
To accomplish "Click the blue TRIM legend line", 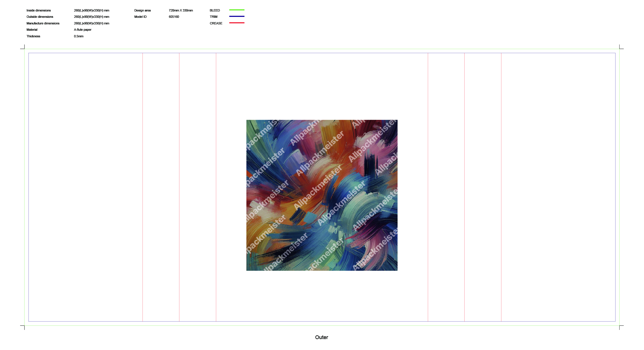I will 237,16.
